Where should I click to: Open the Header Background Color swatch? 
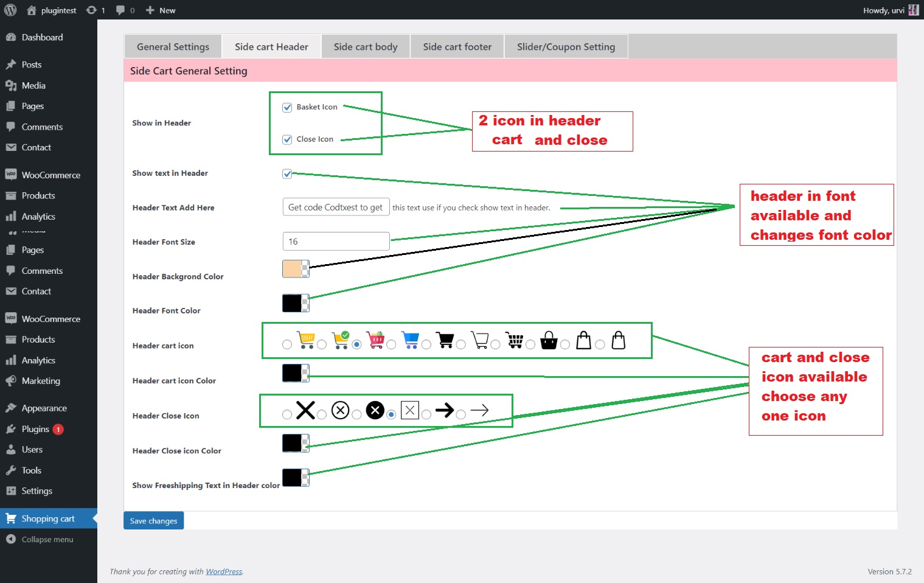click(x=296, y=268)
